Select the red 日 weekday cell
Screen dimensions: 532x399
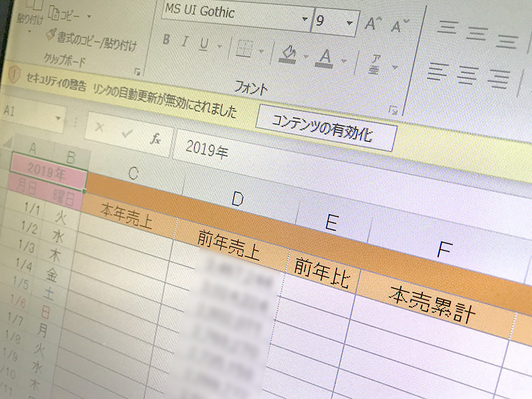[45, 311]
